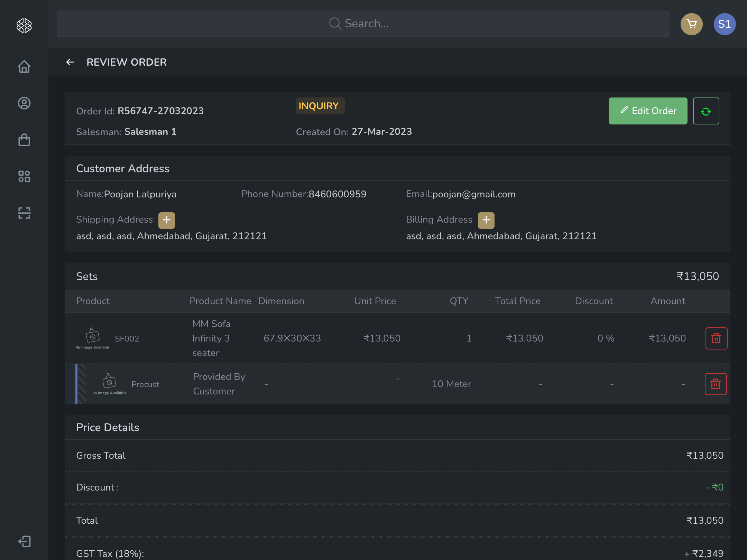Image resolution: width=747 pixels, height=560 pixels.
Task: Add a new Shipping Address
Action: pos(167,220)
